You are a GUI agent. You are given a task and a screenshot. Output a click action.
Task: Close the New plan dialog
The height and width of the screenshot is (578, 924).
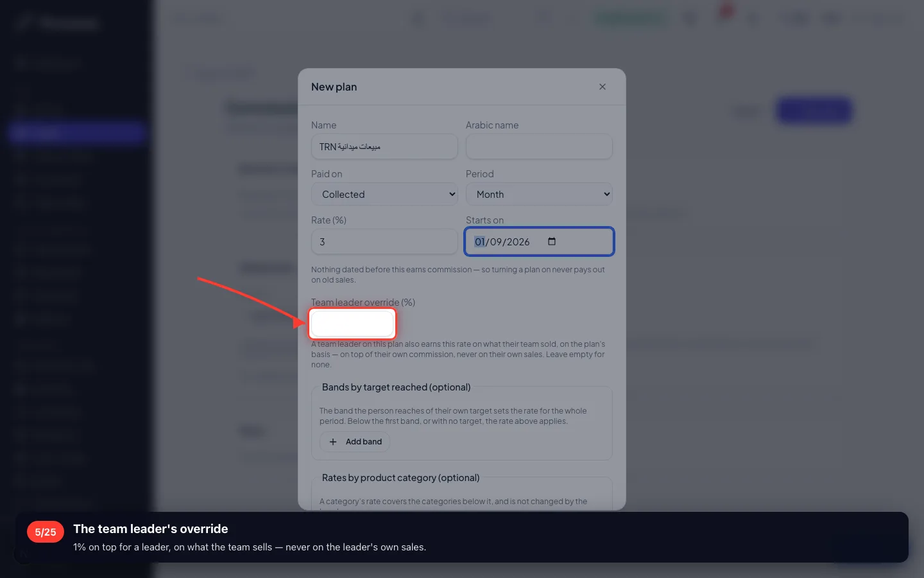tap(603, 87)
